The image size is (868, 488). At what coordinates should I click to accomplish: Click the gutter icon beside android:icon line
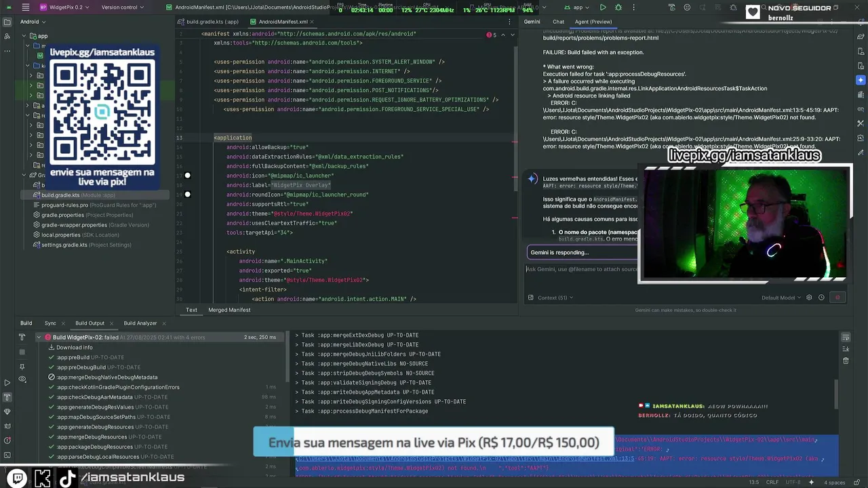[187, 176]
